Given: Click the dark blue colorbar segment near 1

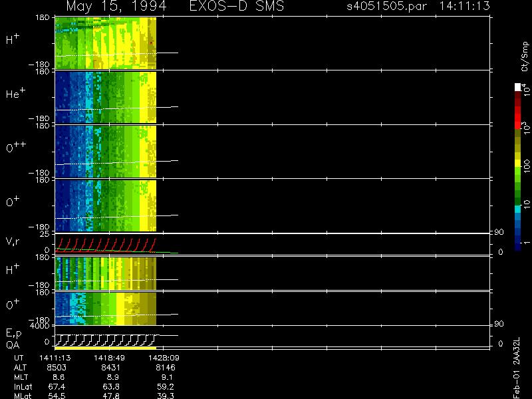Looking at the screenshot, I should 518,247.
